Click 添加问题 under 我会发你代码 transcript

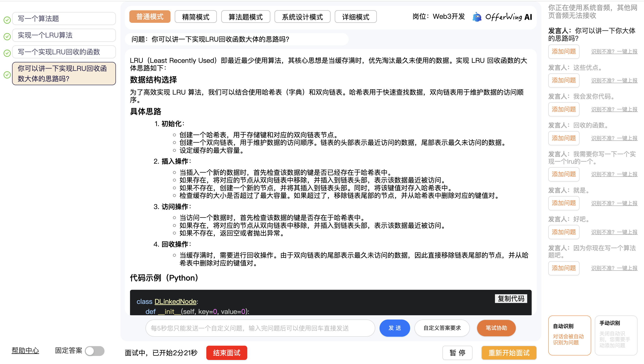(563, 109)
